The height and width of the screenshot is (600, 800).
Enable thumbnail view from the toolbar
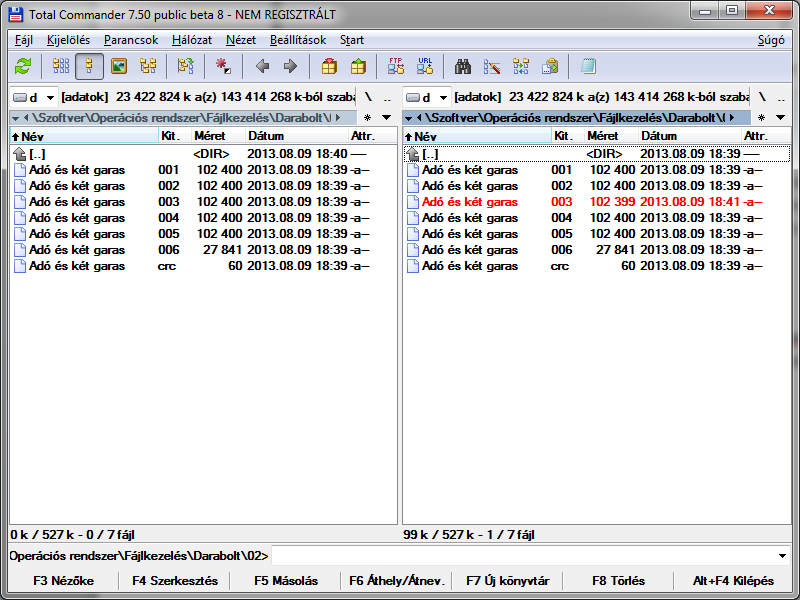click(x=119, y=66)
